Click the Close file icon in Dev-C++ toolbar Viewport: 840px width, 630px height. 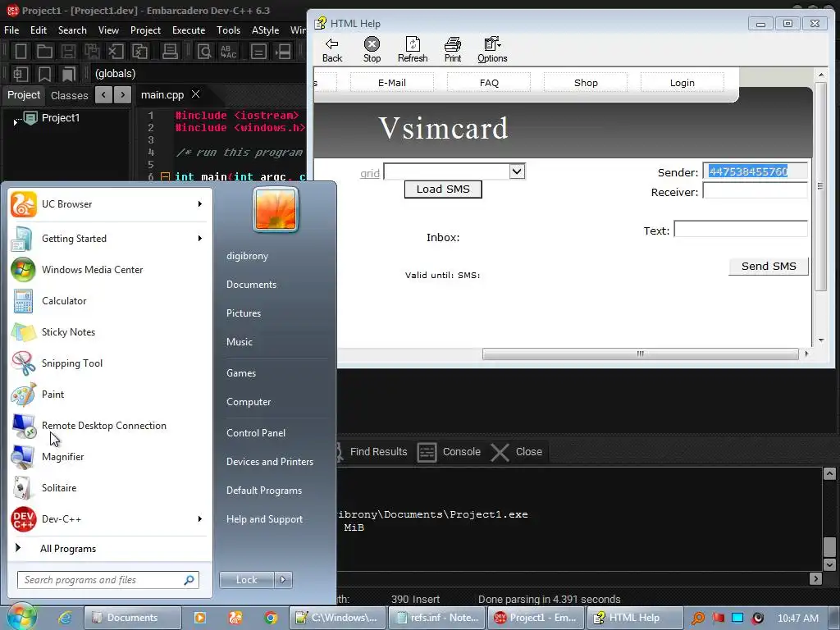pyautogui.click(x=115, y=52)
